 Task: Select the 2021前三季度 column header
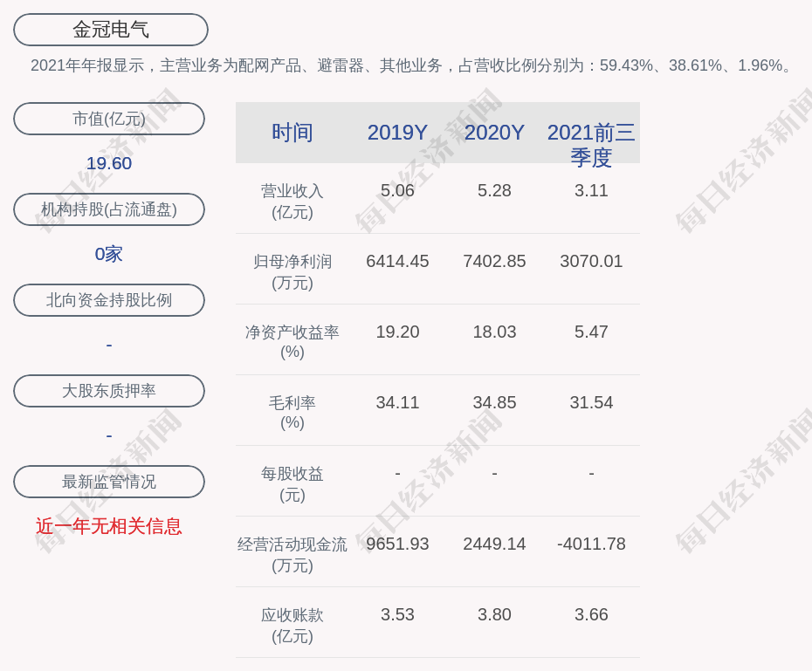click(591, 144)
